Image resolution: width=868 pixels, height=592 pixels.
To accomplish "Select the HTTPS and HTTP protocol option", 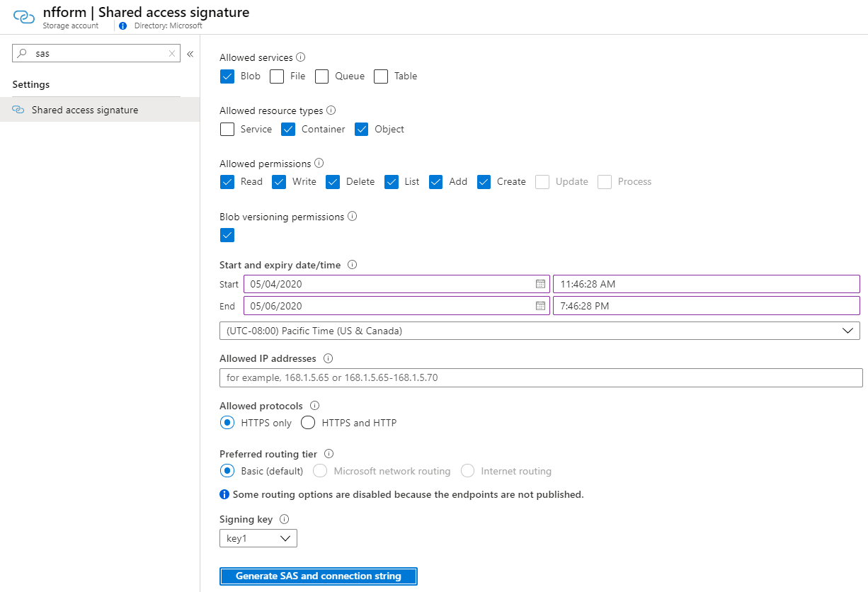I will 307,422.
